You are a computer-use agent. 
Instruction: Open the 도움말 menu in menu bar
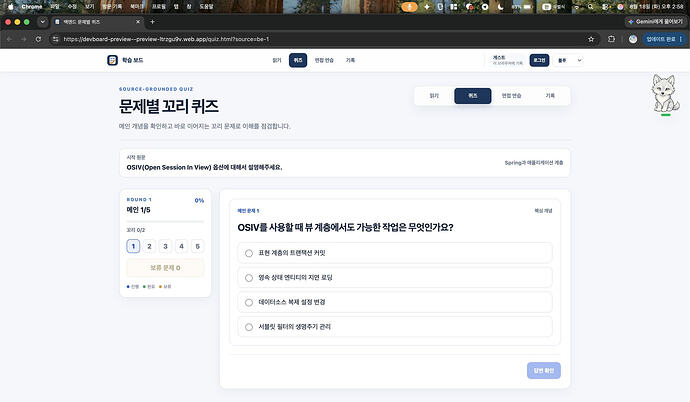point(206,7)
